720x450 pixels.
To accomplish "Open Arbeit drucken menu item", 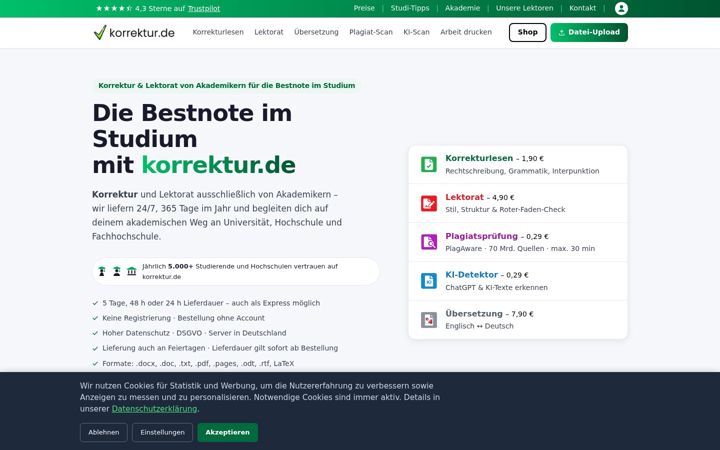I will tap(466, 32).
